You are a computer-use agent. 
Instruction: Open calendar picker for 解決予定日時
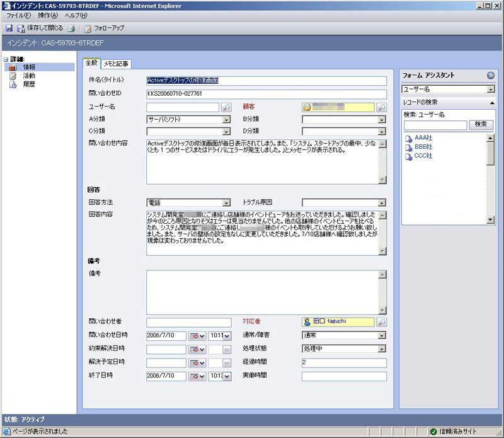click(197, 363)
